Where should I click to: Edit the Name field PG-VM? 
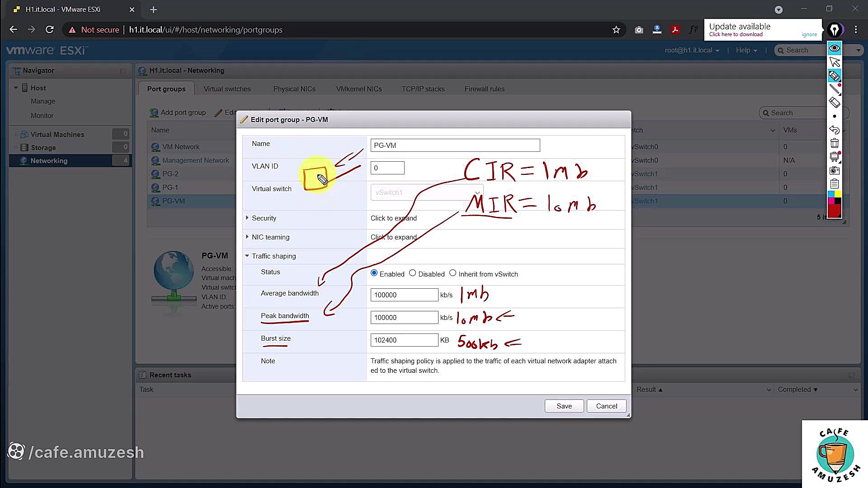pyautogui.click(x=455, y=145)
